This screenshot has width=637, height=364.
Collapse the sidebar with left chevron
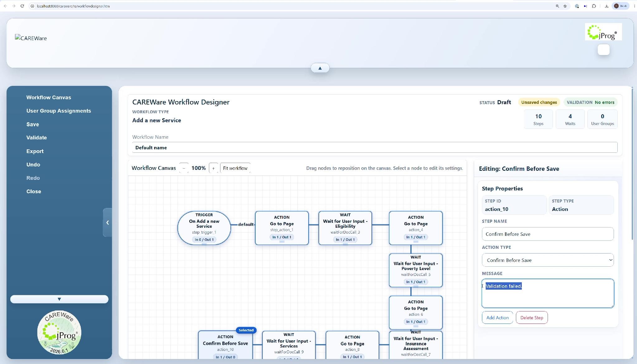click(107, 222)
